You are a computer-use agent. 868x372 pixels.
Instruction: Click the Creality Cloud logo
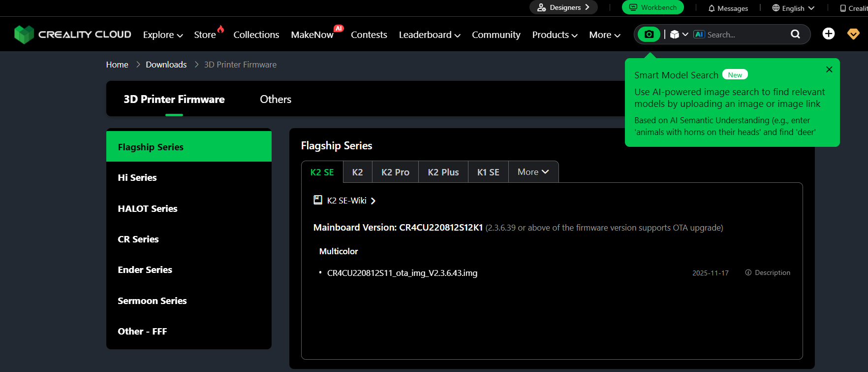[73, 34]
